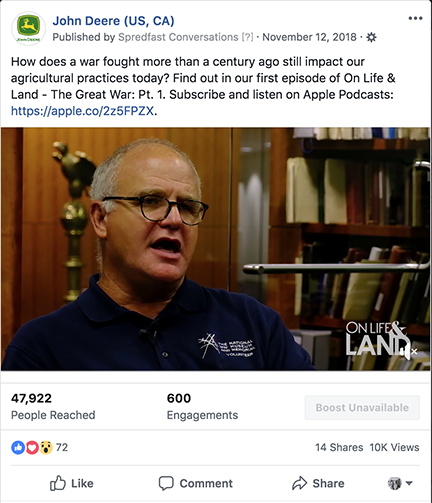This screenshot has width=432, height=503.
Task: Click the 14 Shares count
Action: (339, 447)
